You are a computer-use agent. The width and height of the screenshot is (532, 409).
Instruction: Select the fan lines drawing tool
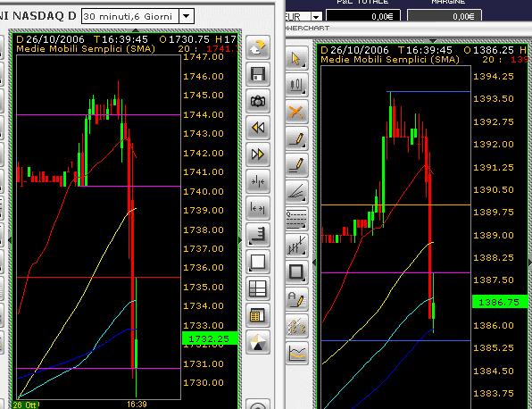point(296,192)
